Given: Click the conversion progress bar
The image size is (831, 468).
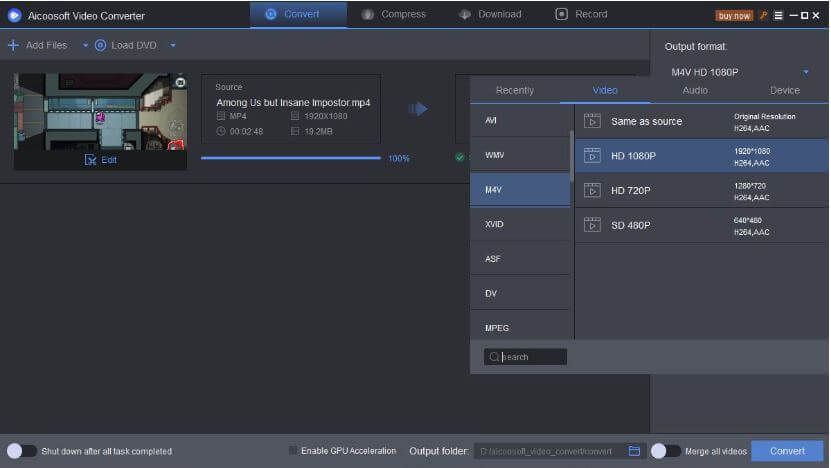Looking at the screenshot, I should click(x=290, y=158).
